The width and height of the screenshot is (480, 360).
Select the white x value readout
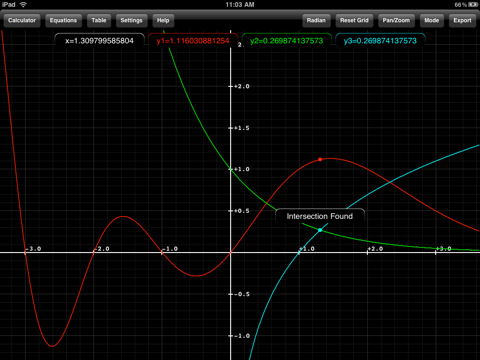99,41
